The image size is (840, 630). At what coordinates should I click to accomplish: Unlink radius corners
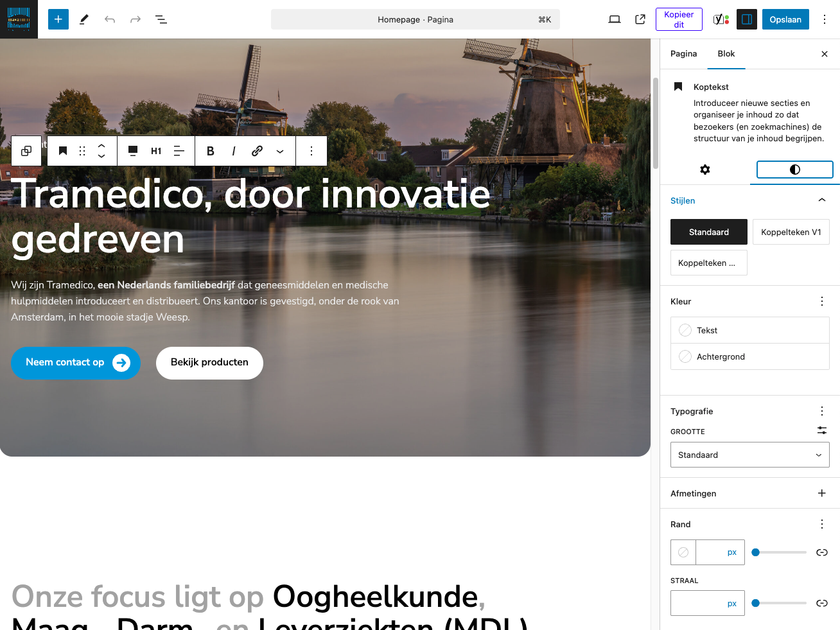click(x=822, y=603)
